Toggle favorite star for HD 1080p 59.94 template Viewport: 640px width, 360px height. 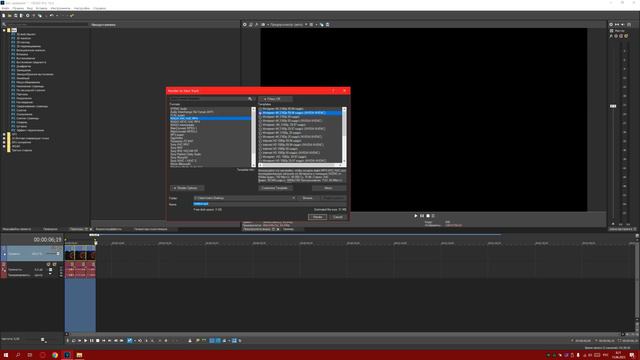coord(260,141)
